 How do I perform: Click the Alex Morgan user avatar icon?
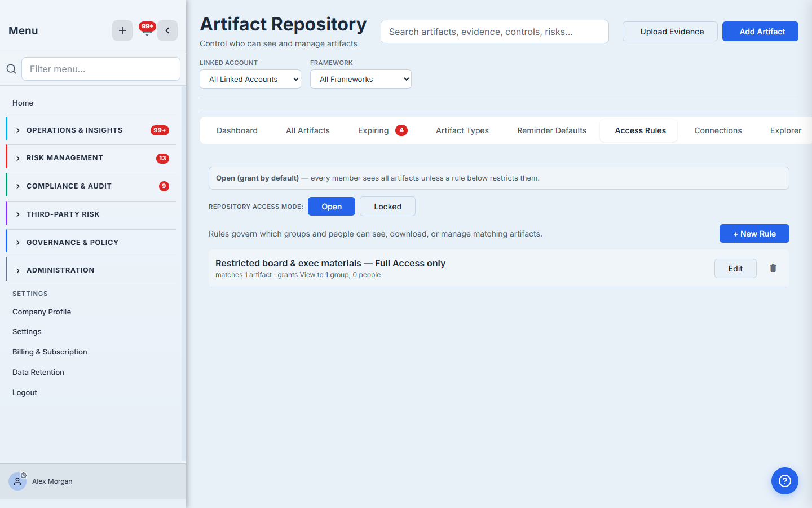pyautogui.click(x=17, y=481)
